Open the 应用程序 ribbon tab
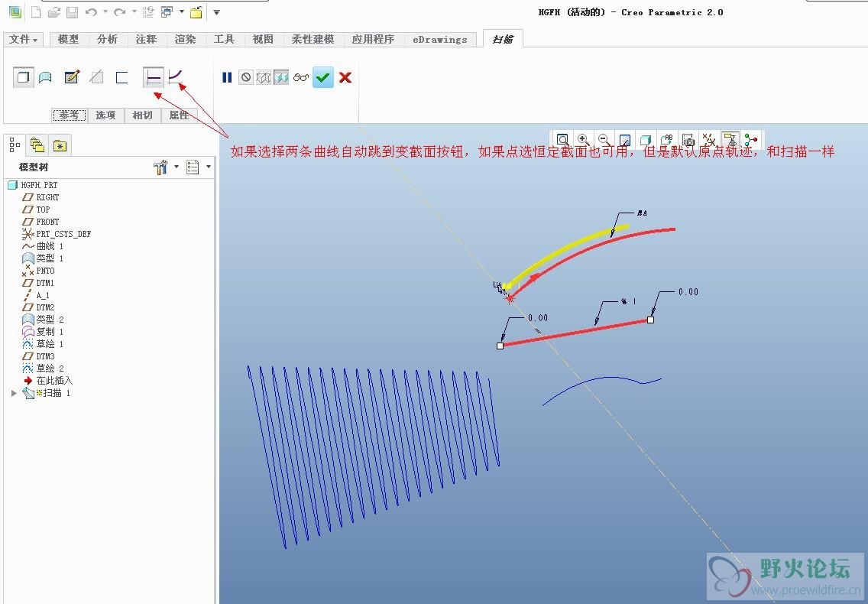 click(373, 39)
